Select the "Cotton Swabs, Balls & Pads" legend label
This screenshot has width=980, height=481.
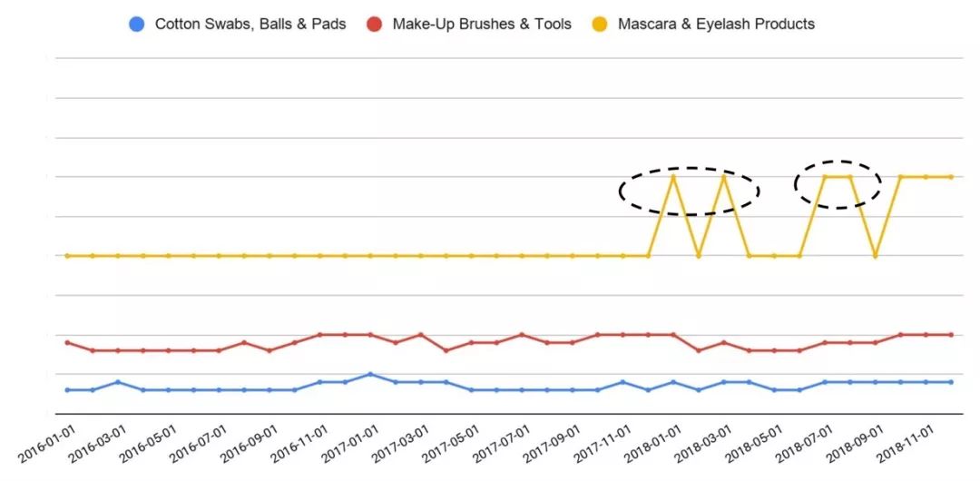pos(250,25)
